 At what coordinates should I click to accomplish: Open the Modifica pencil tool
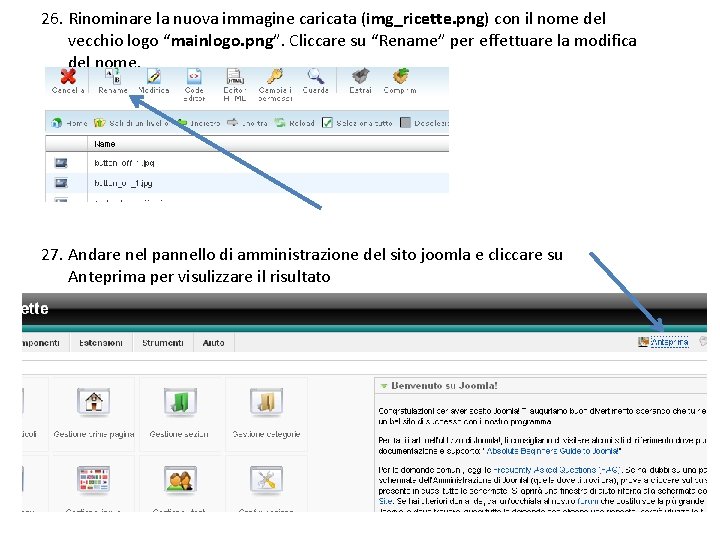[154, 76]
